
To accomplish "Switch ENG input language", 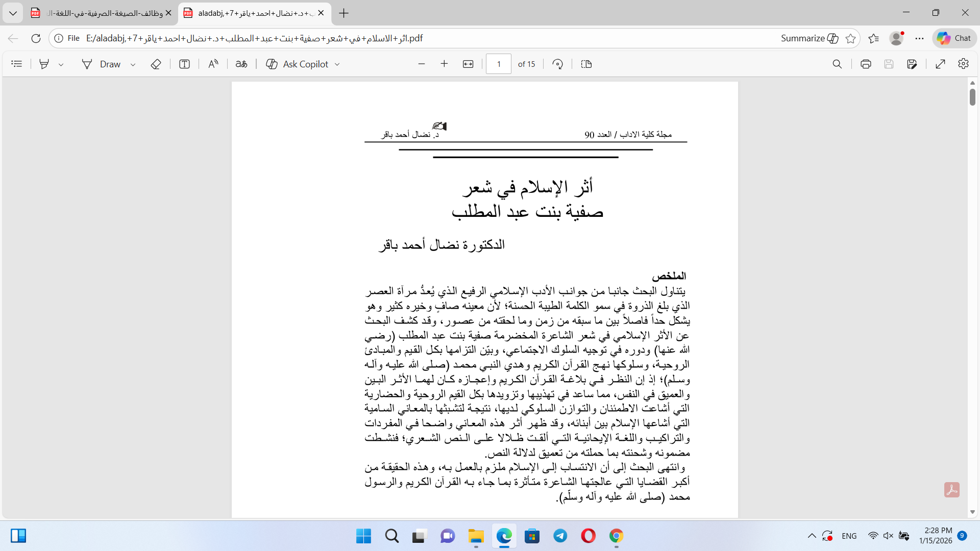I will 849,536.
